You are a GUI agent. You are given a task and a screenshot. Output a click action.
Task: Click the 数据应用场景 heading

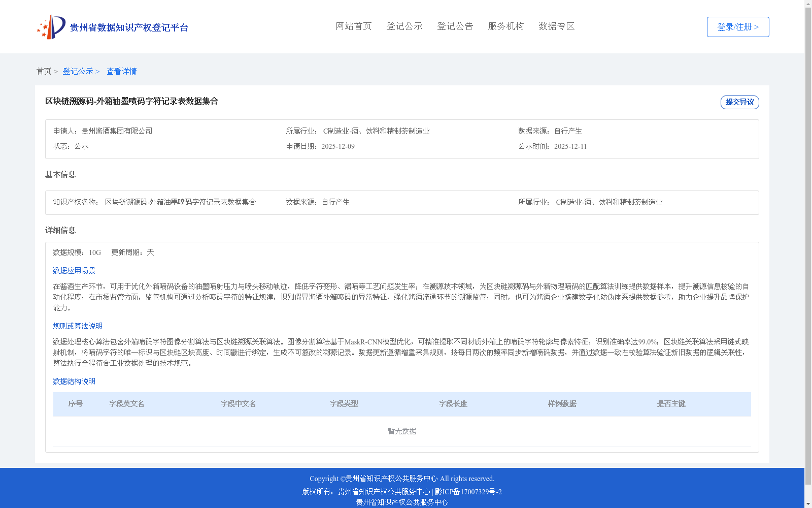click(x=74, y=271)
